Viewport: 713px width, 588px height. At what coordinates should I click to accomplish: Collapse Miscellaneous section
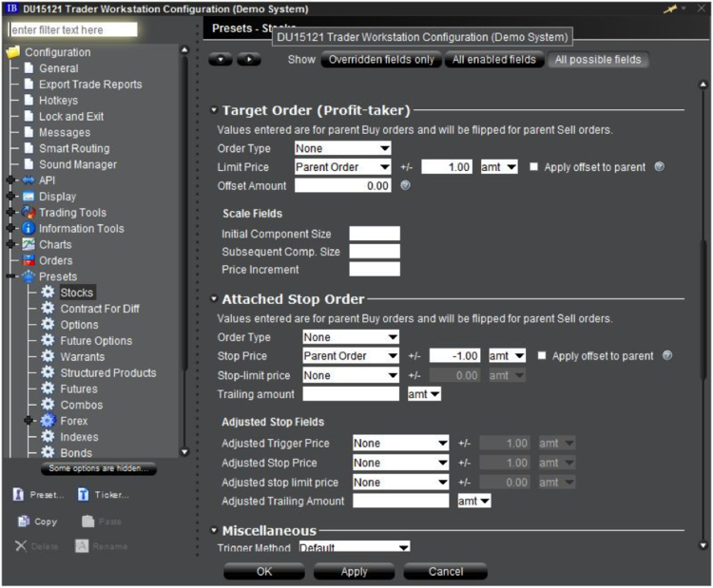coord(214,530)
